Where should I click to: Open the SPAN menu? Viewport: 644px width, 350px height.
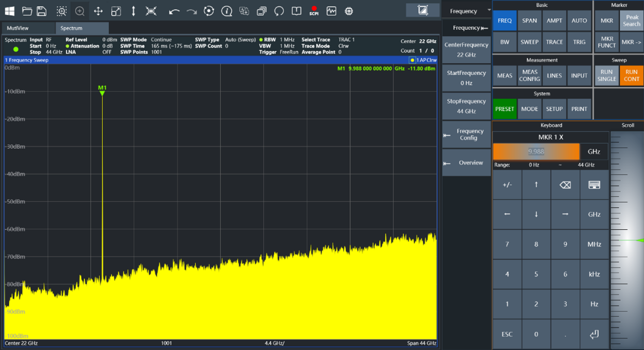point(529,21)
